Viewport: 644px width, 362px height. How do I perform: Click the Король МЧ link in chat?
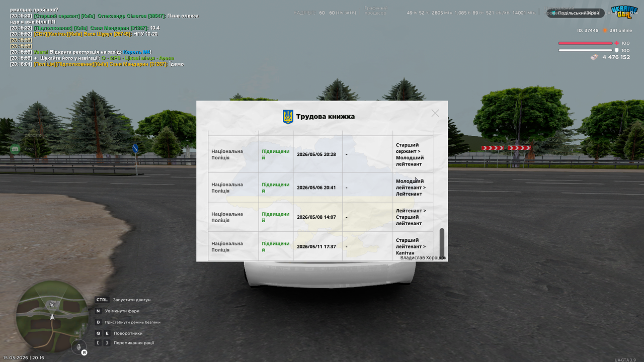136,52
